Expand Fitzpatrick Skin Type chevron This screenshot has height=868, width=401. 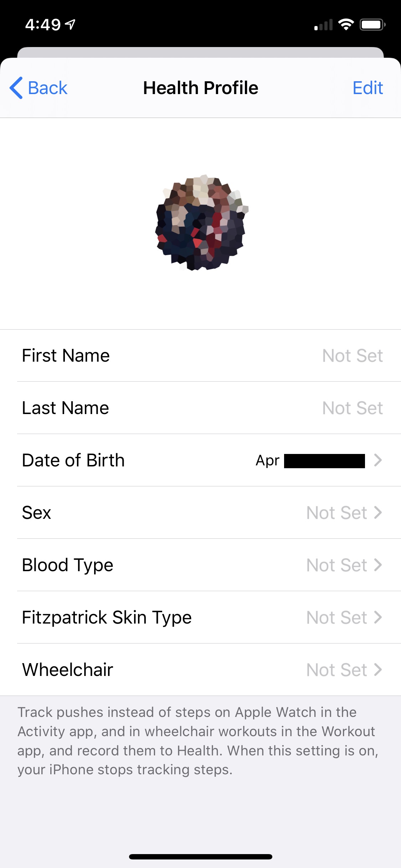[378, 617]
